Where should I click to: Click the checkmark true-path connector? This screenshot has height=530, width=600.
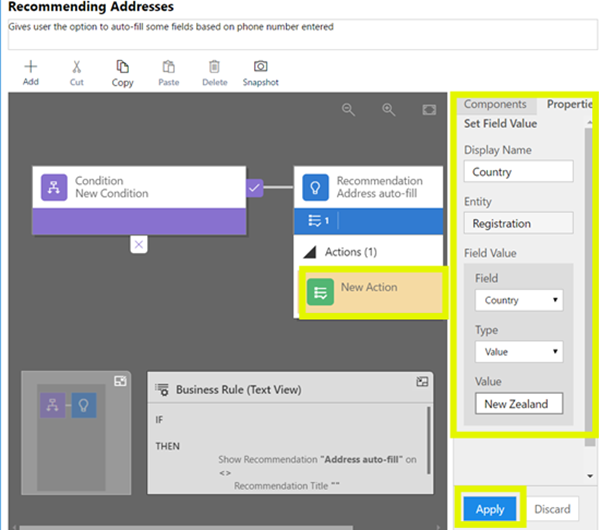[255, 187]
